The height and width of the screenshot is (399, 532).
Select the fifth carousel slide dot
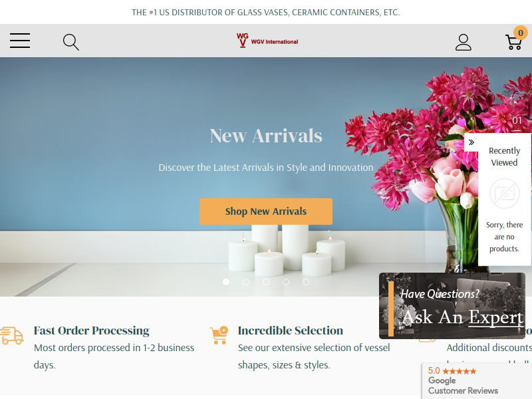[x=306, y=282]
